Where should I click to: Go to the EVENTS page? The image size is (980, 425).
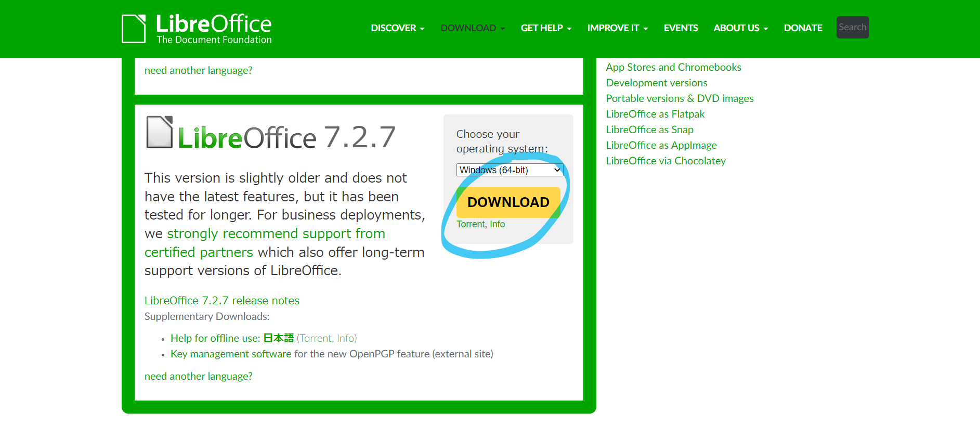coord(681,28)
